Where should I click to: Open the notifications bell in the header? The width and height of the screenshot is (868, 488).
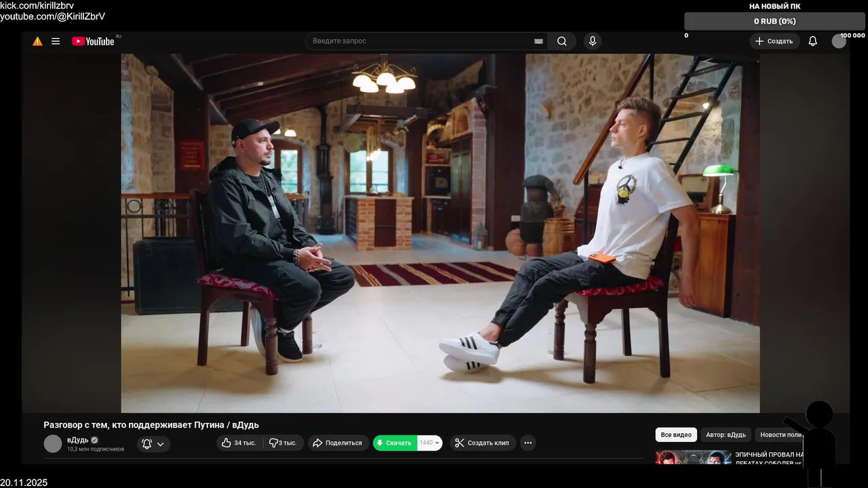[x=812, y=41]
